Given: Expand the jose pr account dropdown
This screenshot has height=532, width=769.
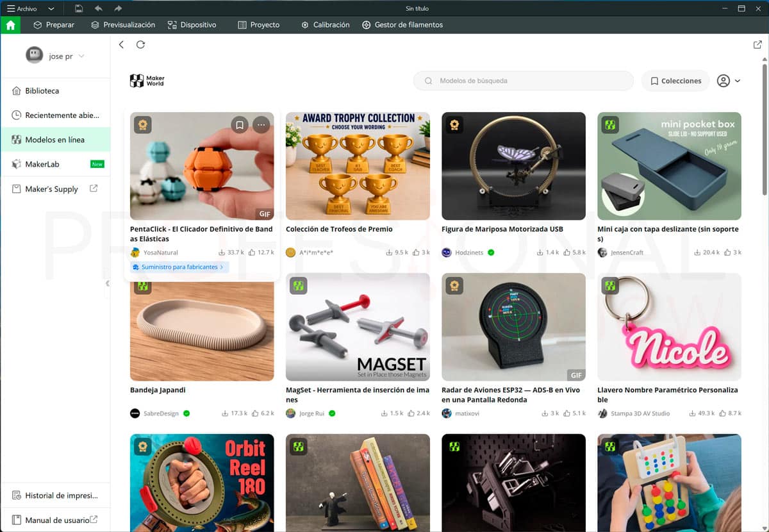Looking at the screenshot, I should [x=81, y=56].
